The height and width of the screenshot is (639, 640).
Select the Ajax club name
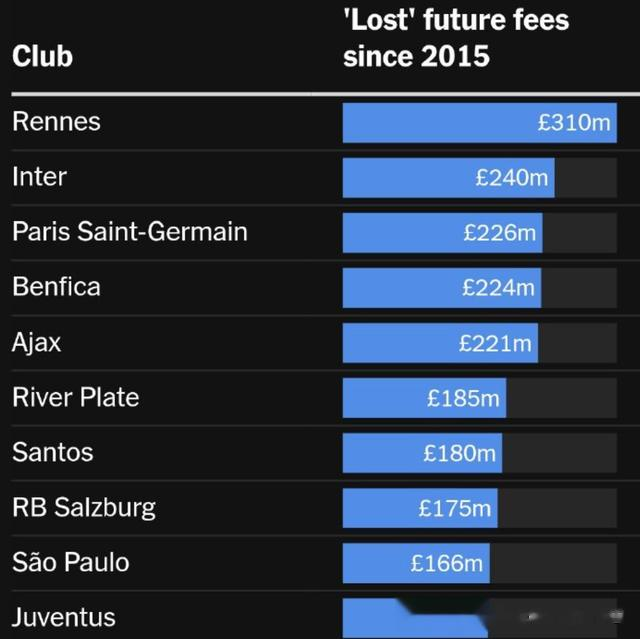[37, 342]
